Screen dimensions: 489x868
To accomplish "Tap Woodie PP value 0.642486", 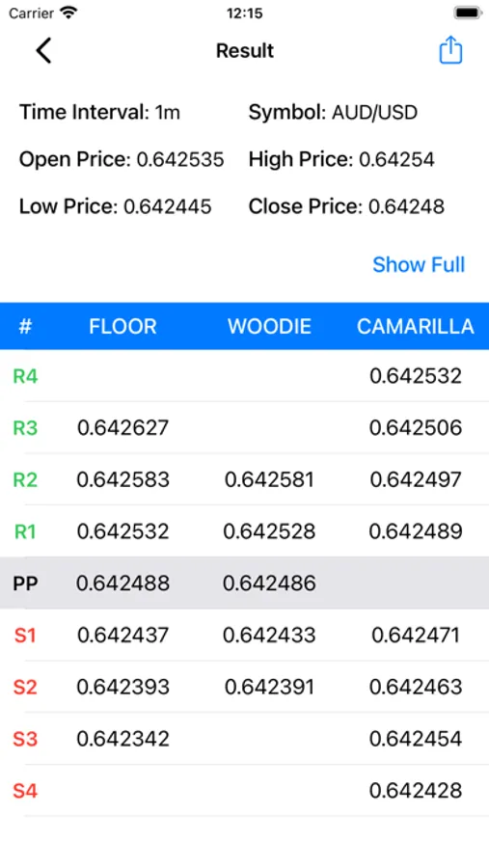I will [x=269, y=583].
